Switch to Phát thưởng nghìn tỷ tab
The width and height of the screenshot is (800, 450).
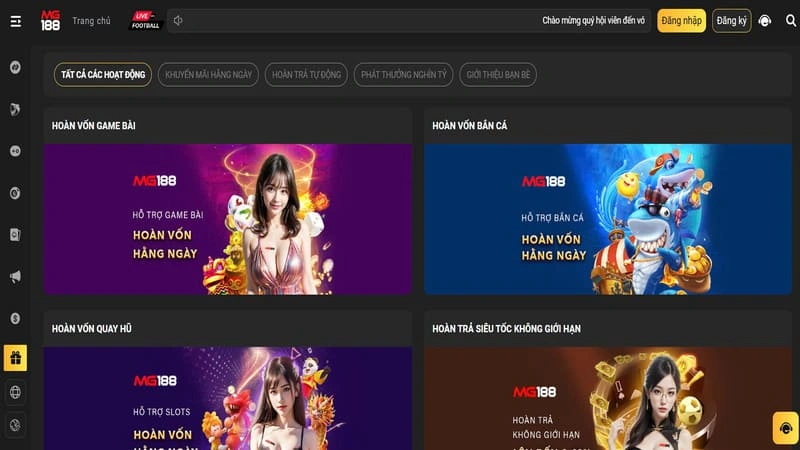pyautogui.click(x=404, y=74)
